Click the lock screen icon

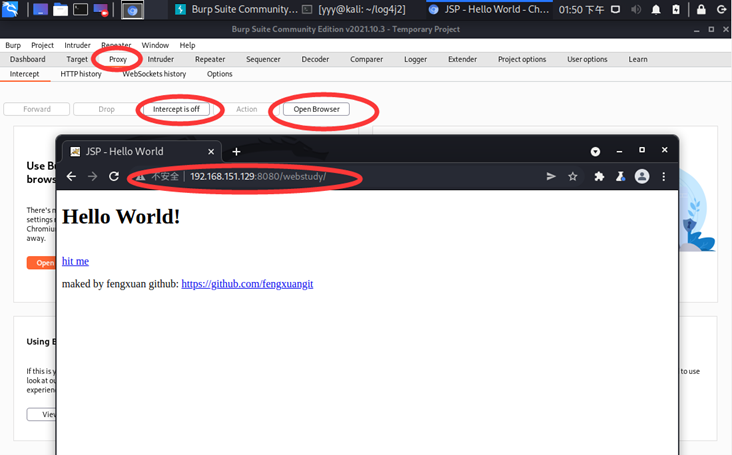(701, 9)
